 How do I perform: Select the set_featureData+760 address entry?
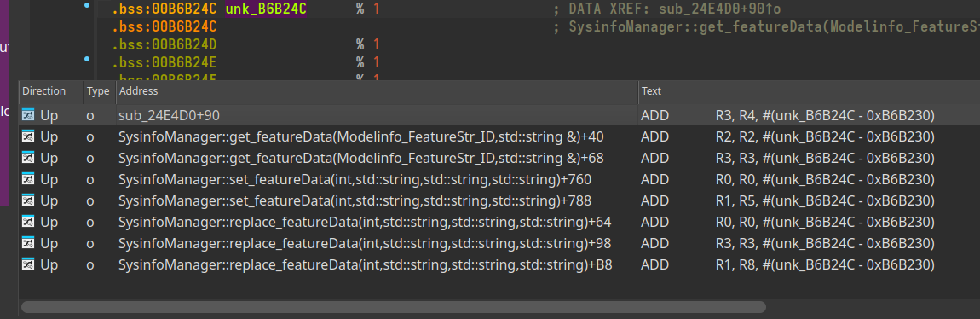click(x=355, y=179)
